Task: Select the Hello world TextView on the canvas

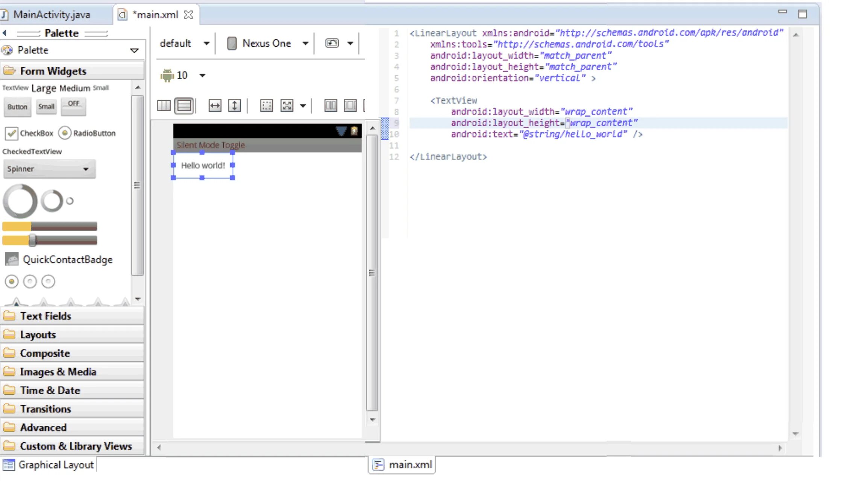Action: [203, 165]
